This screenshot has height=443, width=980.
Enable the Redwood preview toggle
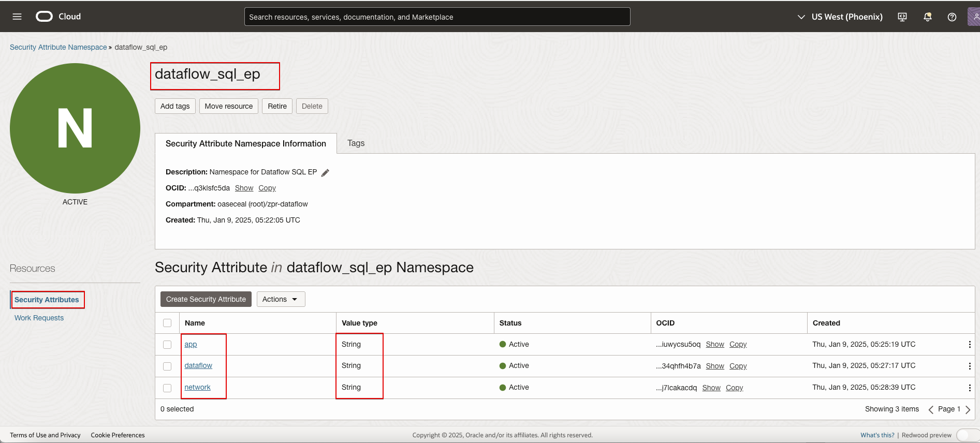(966, 435)
